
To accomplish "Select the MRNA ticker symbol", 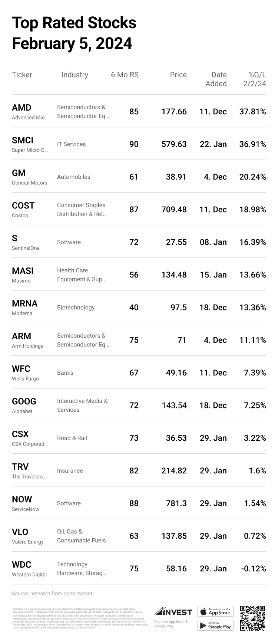I will pyautogui.click(x=24, y=303).
